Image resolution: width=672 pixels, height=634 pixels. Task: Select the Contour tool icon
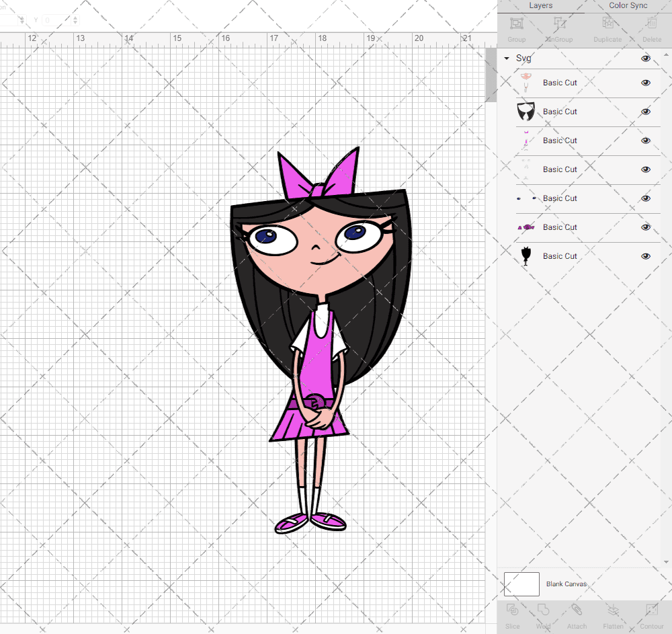click(x=651, y=610)
